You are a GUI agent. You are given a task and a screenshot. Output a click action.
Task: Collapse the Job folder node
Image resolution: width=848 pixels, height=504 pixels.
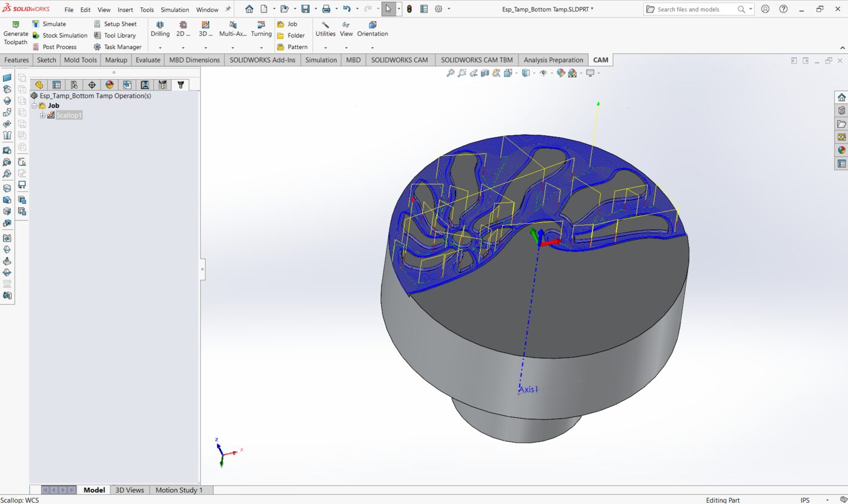click(34, 105)
